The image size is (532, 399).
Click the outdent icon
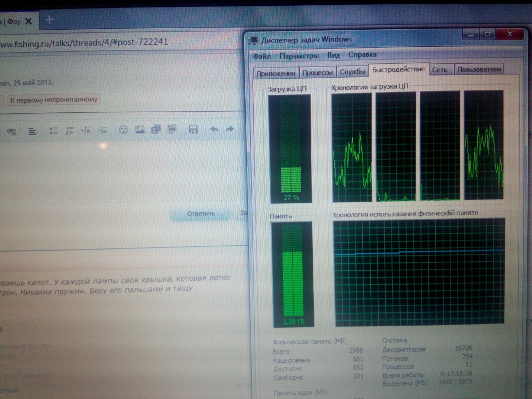(x=86, y=130)
